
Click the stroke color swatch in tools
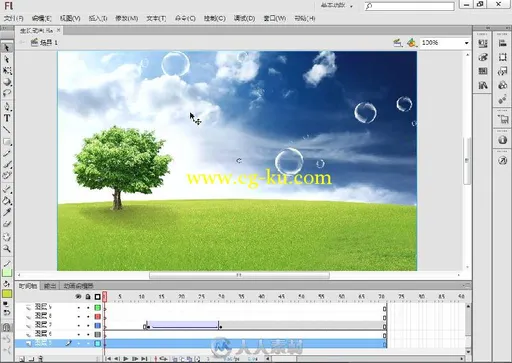point(7,272)
